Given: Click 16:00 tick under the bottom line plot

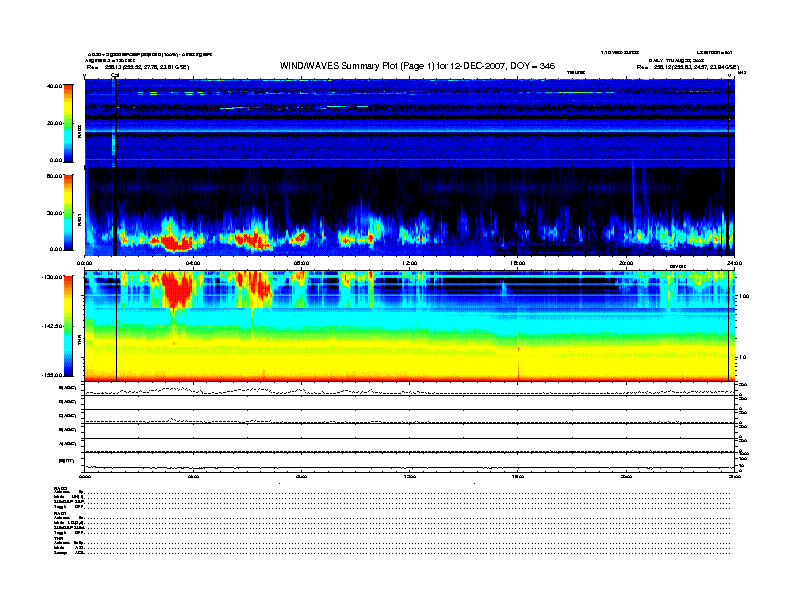Looking at the screenshot, I should tap(518, 476).
